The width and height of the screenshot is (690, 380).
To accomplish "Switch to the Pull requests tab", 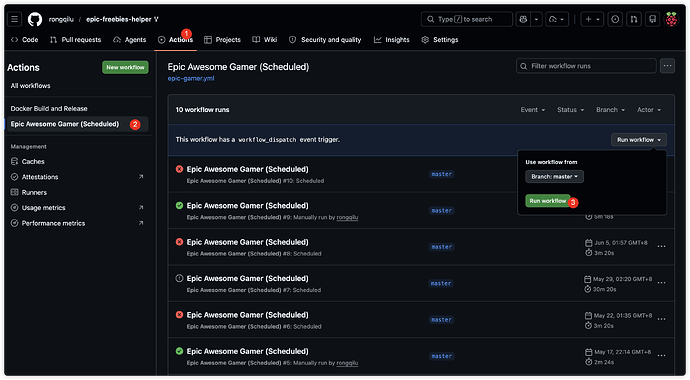I will coord(76,40).
